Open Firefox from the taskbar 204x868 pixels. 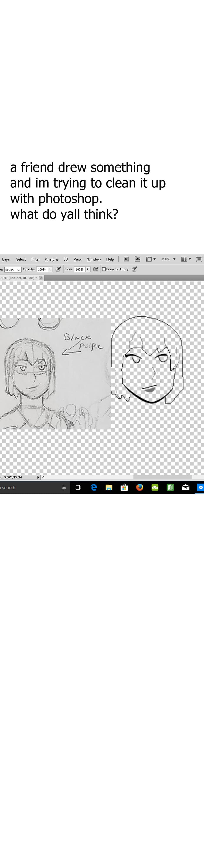[x=140, y=487]
